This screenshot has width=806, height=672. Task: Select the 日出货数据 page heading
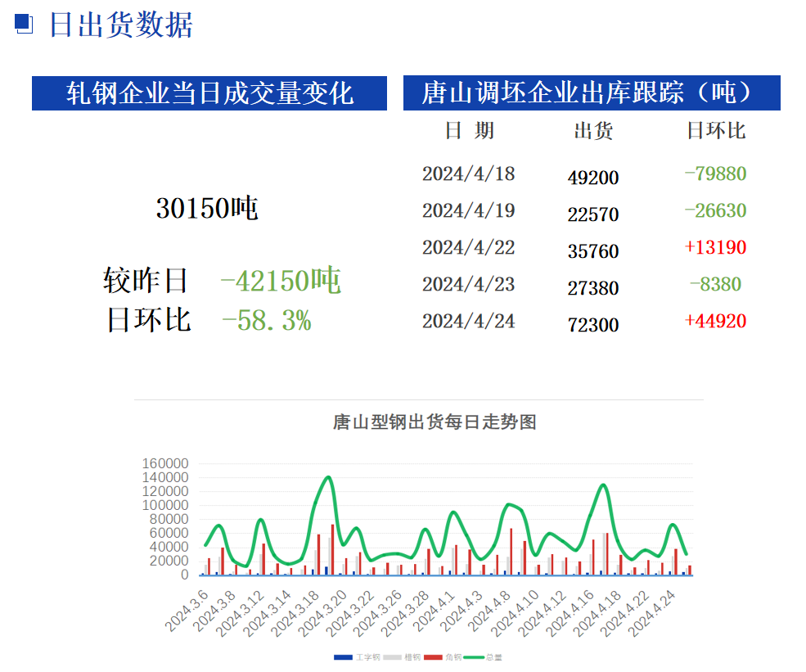tap(120, 25)
